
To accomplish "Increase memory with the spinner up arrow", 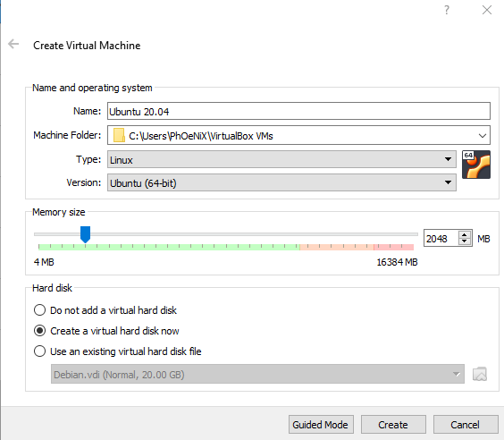I will tap(464, 235).
